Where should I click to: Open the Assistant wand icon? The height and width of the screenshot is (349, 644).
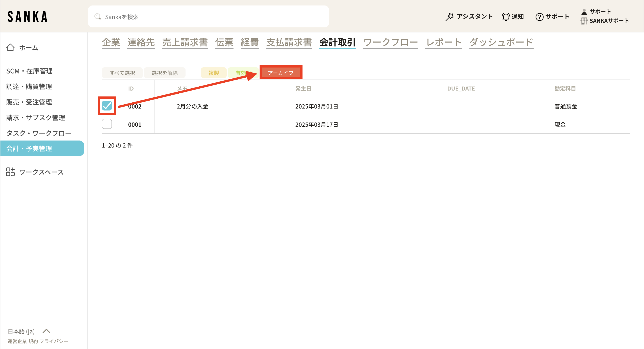[x=449, y=16]
